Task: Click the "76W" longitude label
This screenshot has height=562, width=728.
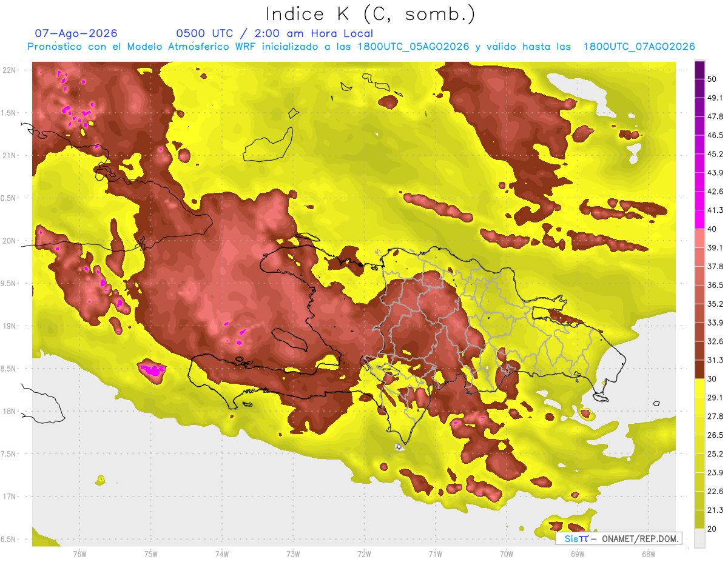Action: [x=79, y=554]
